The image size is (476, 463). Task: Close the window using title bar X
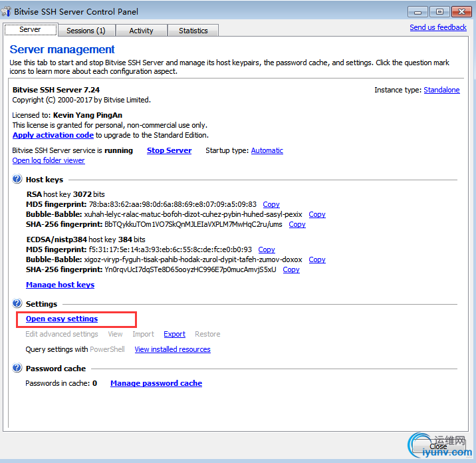pos(461,12)
